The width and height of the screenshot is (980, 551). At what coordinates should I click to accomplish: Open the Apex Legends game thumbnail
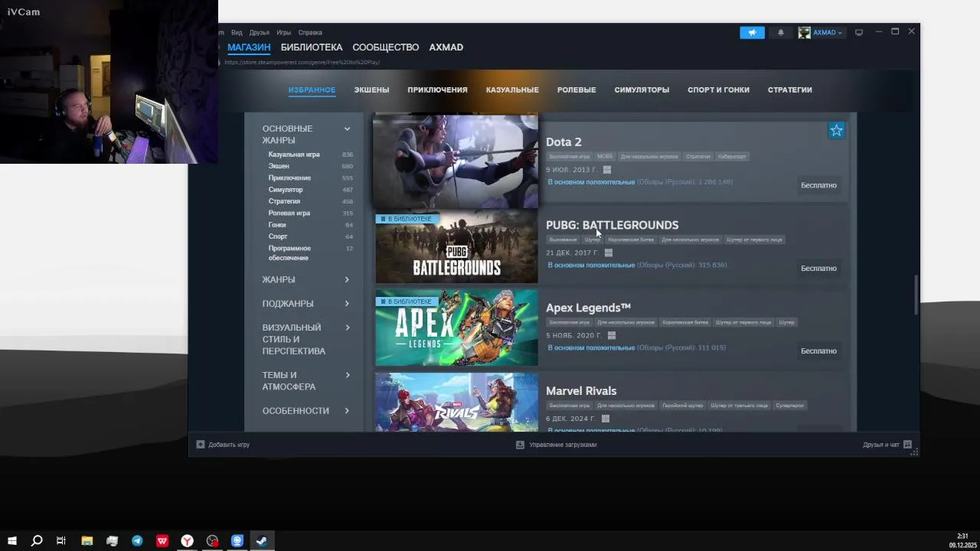tap(456, 328)
